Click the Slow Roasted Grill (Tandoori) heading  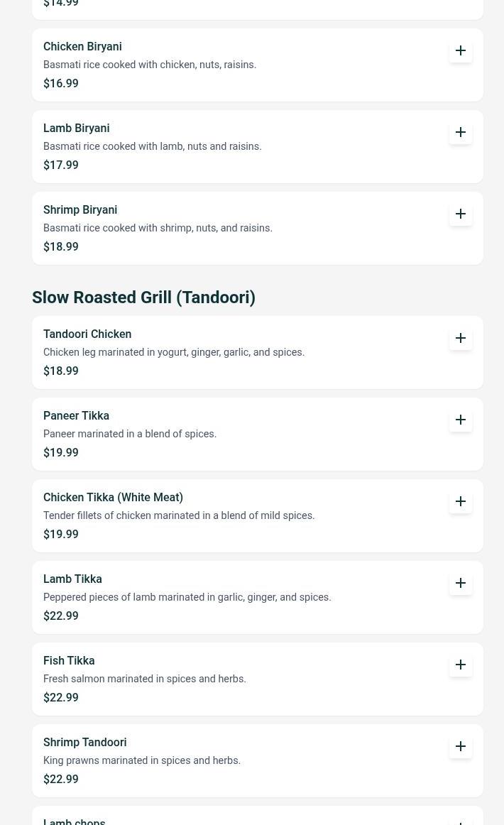click(x=143, y=297)
